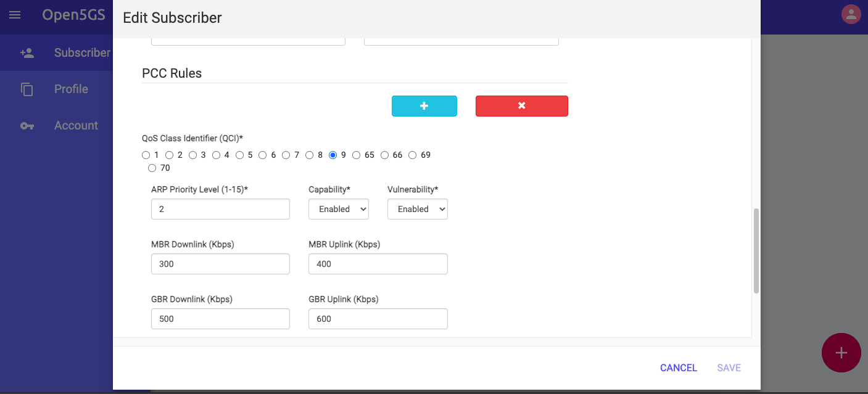This screenshot has height=394, width=868.
Task: Click the key icon beside Account
Action: 27,125
